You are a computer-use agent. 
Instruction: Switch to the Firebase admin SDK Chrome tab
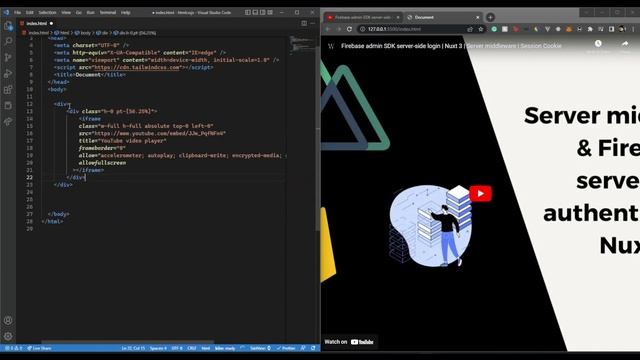tap(363, 18)
